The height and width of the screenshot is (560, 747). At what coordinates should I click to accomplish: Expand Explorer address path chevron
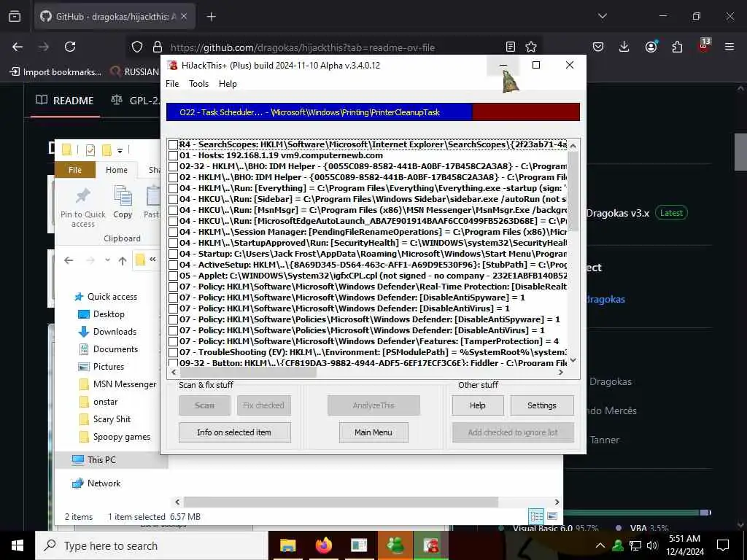click(152, 260)
